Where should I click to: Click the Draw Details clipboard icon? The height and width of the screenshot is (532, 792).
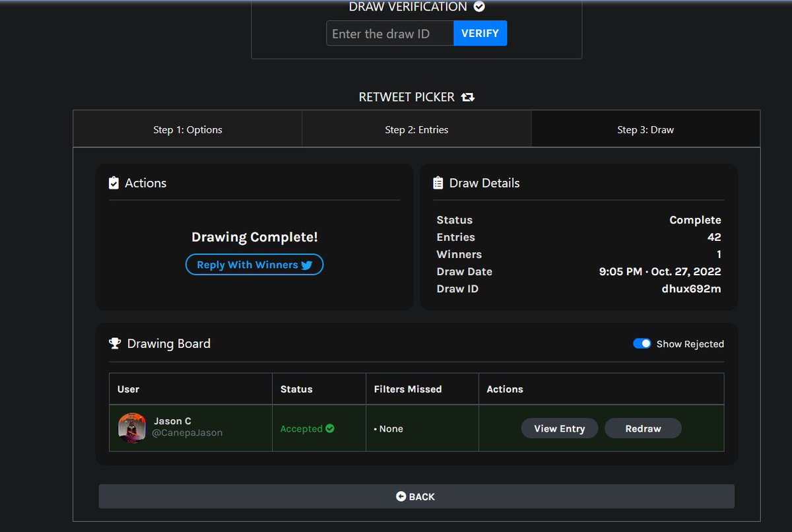pyautogui.click(x=438, y=183)
